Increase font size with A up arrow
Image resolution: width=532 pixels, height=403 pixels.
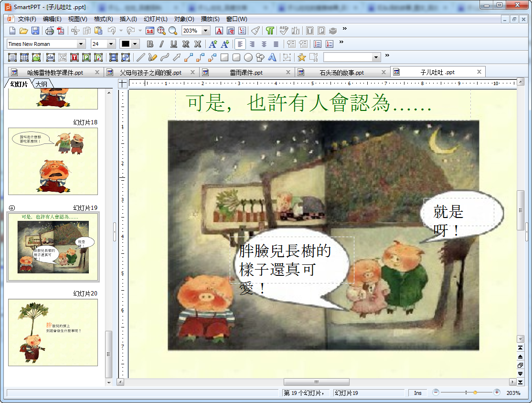(x=213, y=44)
